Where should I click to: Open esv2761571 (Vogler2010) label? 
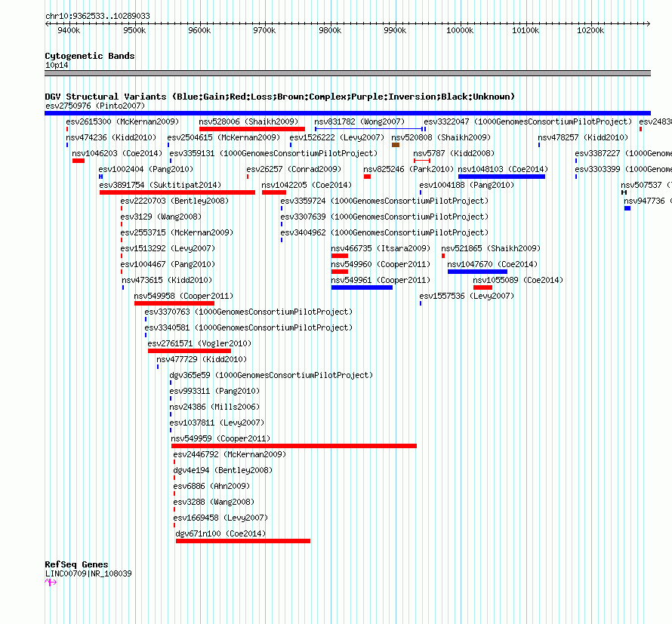[x=200, y=343]
